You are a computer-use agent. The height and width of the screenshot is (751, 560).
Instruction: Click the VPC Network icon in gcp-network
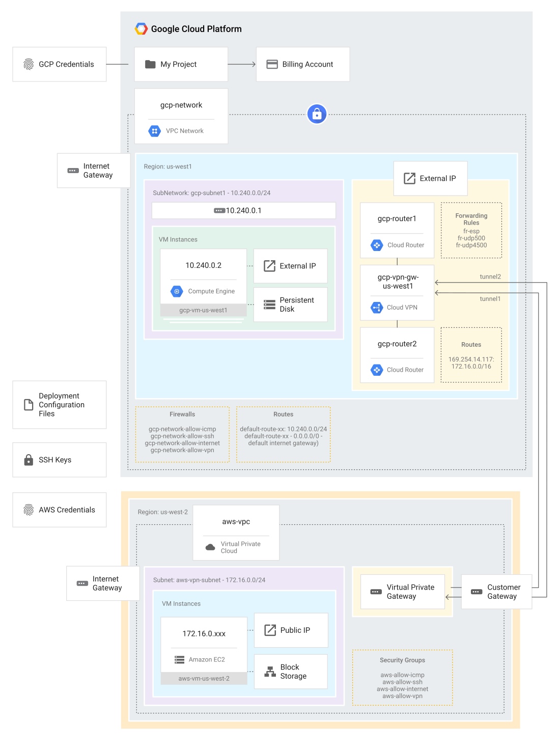pos(154,131)
